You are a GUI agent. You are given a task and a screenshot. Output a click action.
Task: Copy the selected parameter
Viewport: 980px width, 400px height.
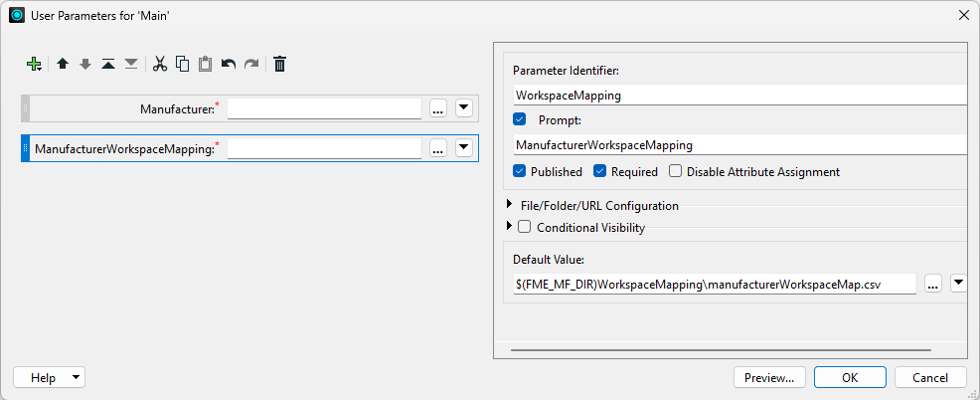tap(182, 64)
